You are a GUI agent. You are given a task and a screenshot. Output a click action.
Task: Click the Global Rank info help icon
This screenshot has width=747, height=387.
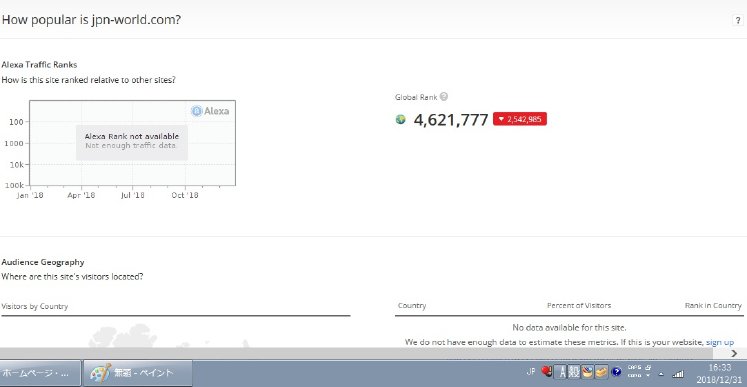(x=444, y=97)
